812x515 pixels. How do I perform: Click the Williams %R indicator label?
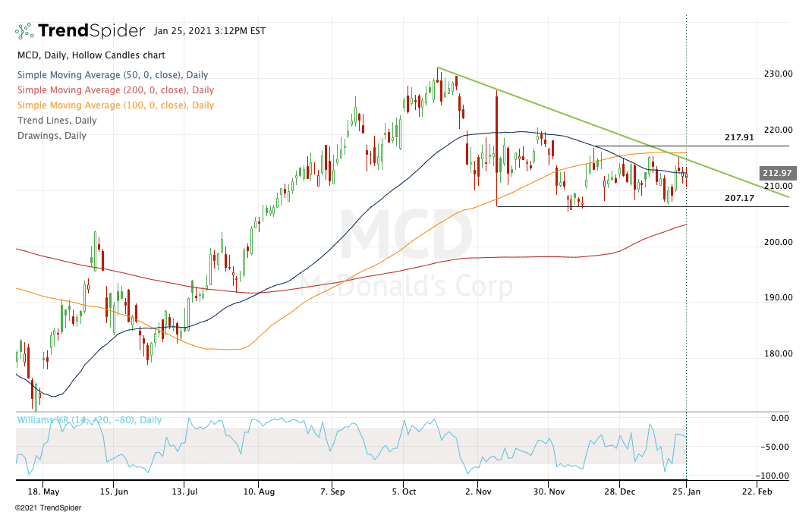[x=90, y=419]
